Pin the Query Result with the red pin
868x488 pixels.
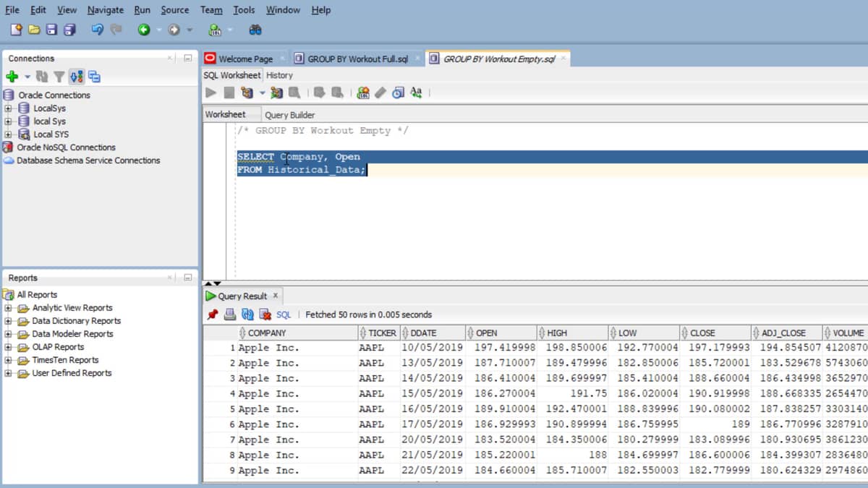[212, 314]
